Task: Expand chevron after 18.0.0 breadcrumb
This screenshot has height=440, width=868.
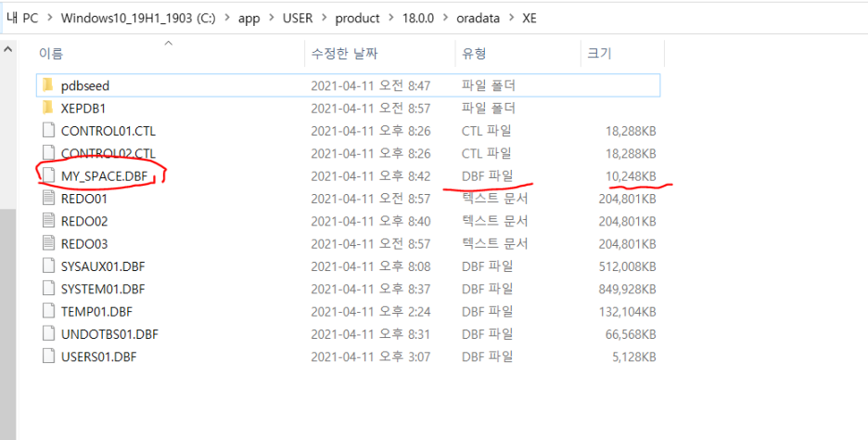Action: [445, 18]
